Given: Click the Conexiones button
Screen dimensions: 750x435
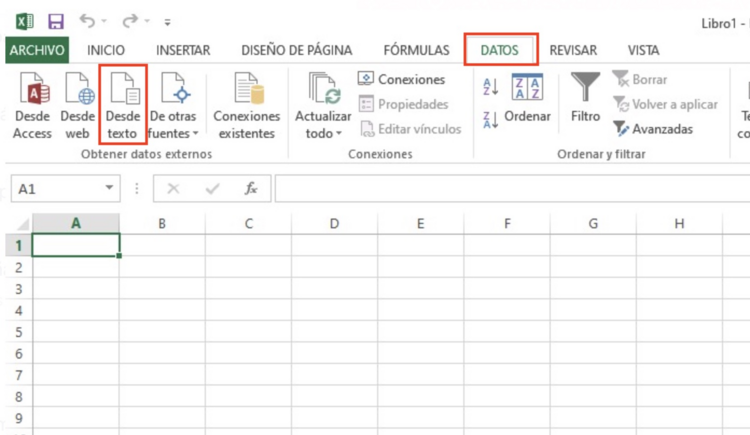Looking at the screenshot, I should click(402, 79).
